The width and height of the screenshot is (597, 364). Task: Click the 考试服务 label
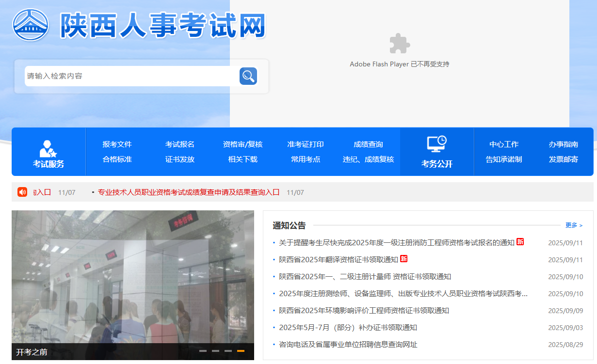click(x=48, y=164)
